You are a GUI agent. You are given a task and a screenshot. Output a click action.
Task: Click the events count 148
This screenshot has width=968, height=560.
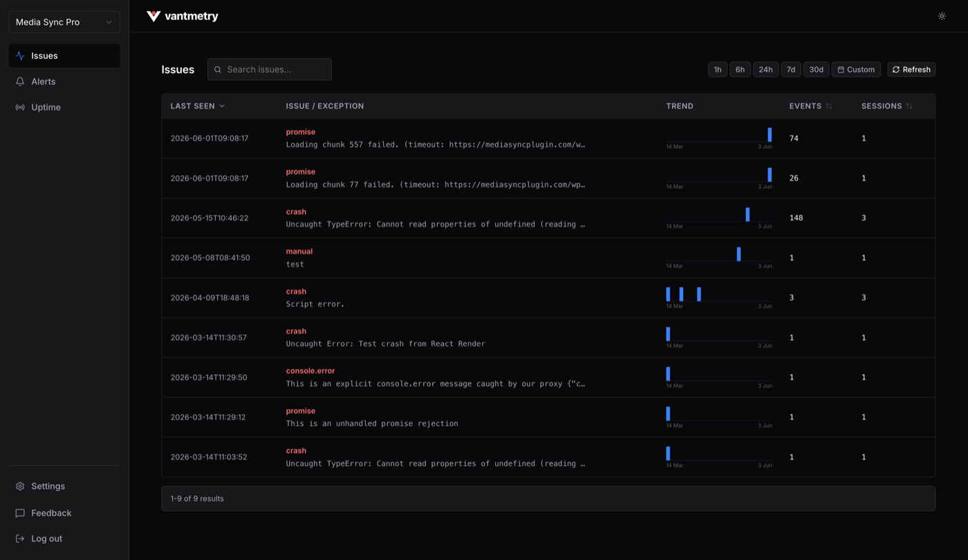796,218
